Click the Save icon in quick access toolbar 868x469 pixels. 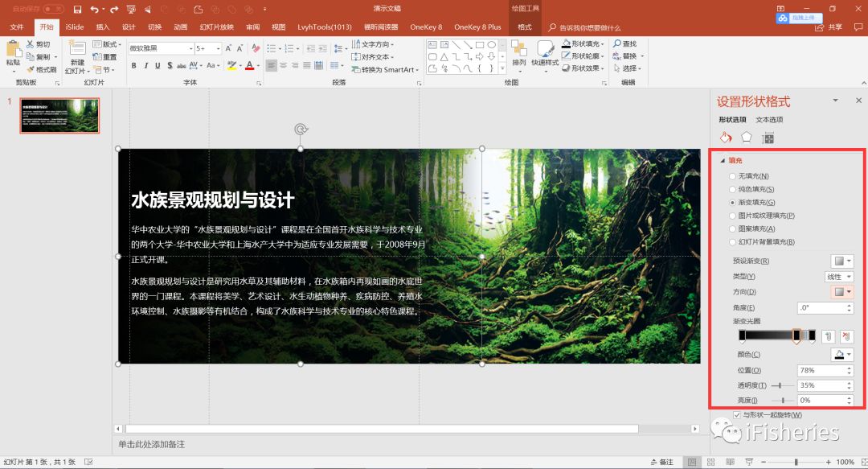pos(77,9)
